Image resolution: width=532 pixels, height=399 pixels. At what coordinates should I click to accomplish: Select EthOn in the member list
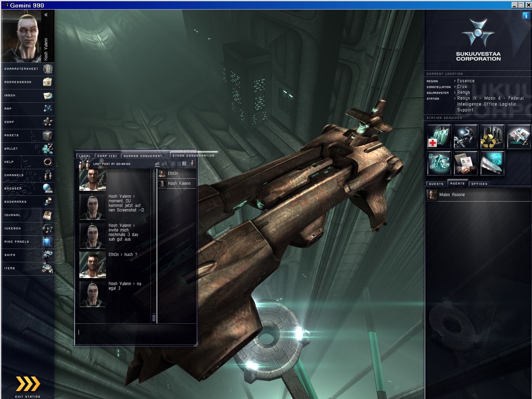(177, 174)
